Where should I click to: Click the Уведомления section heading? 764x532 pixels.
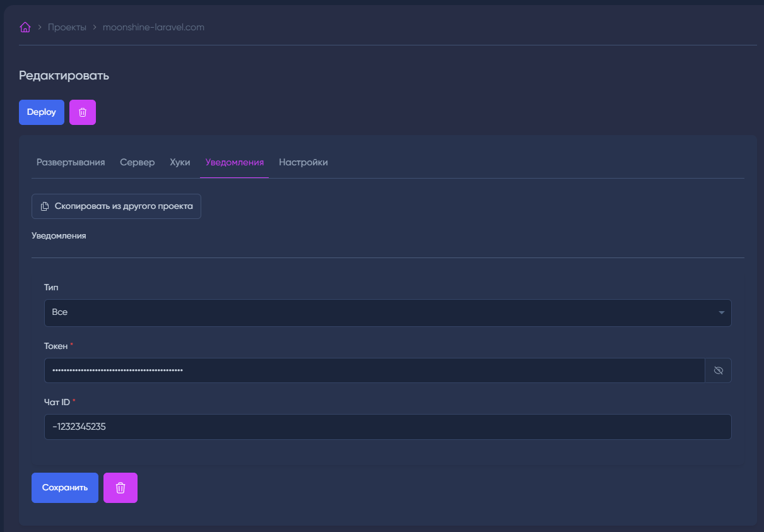point(59,235)
